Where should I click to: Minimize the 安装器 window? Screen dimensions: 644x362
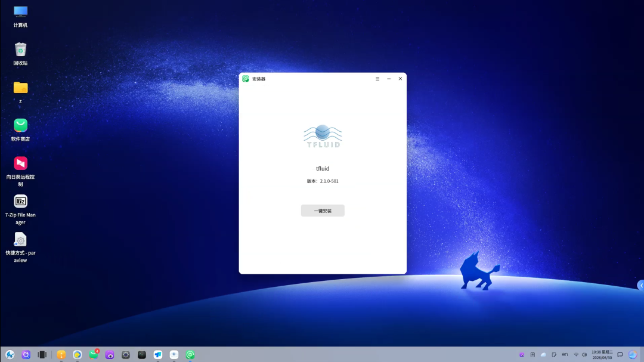tap(389, 79)
